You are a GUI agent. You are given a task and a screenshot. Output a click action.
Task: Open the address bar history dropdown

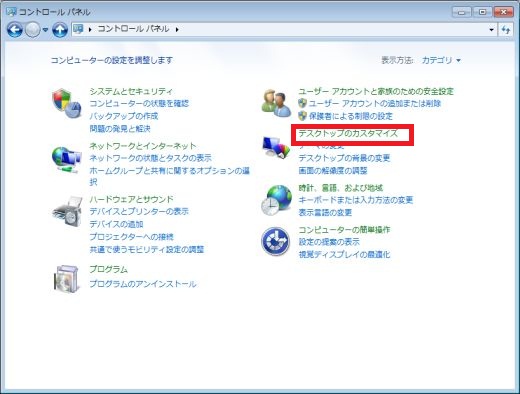[491, 30]
